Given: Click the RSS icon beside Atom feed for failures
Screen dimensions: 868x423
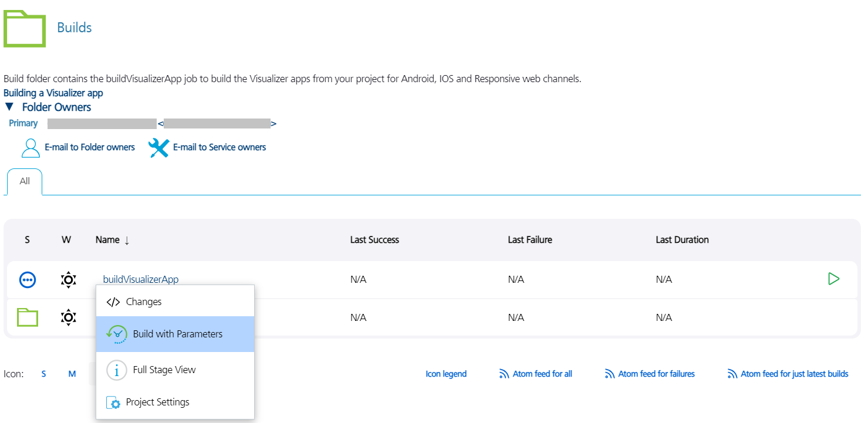Looking at the screenshot, I should point(608,373).
